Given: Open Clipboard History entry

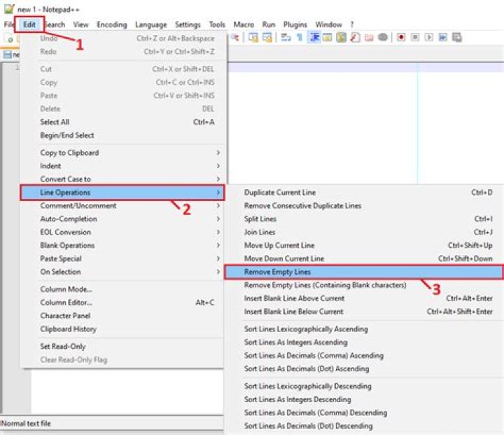Looking at the screenshot, I should coord(122,329).
